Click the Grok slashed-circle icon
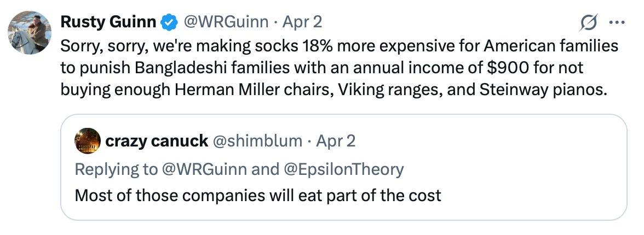This screenshot has width=644, height=235. pyautogui.click(x=589, y=23)
